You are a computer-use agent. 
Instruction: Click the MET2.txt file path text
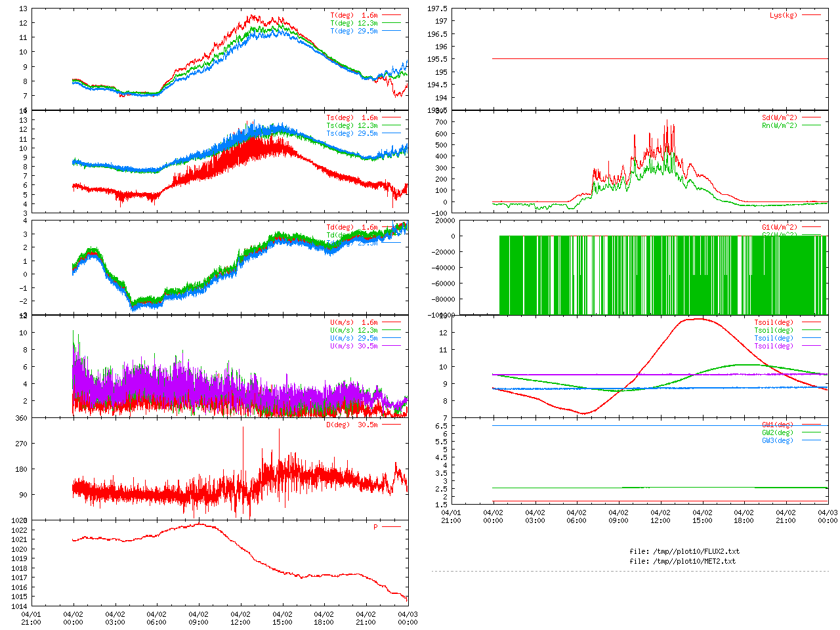pos(682,561)
